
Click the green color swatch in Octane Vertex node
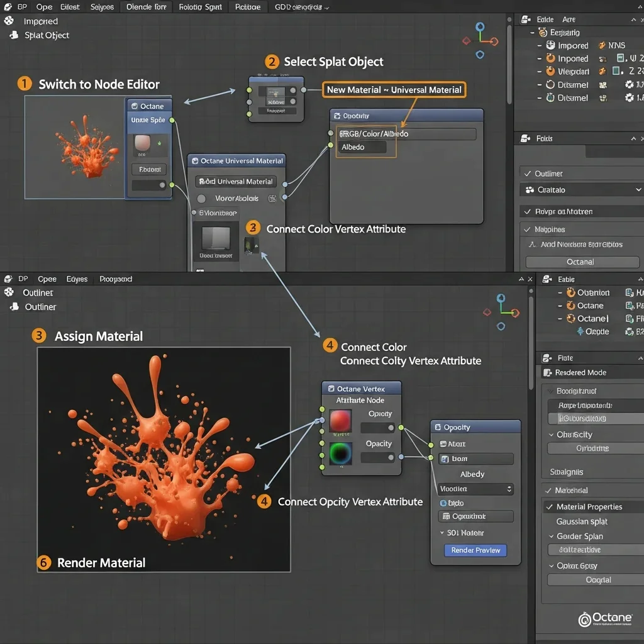[340, 453]
